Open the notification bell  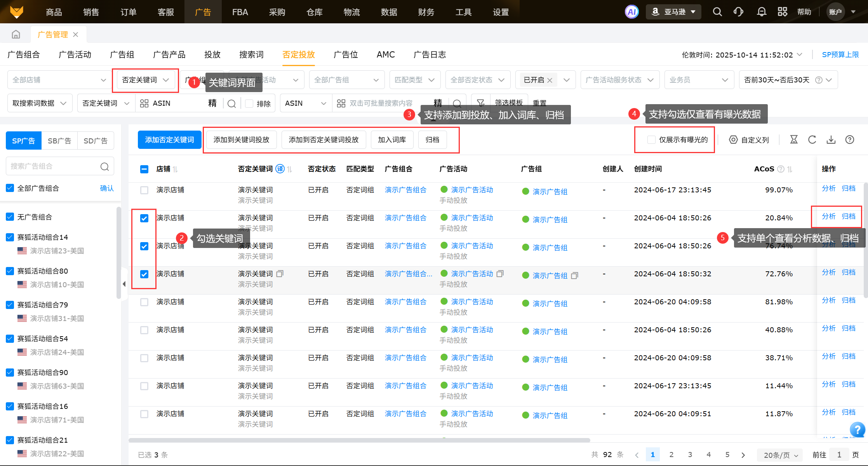coord(762,12)
